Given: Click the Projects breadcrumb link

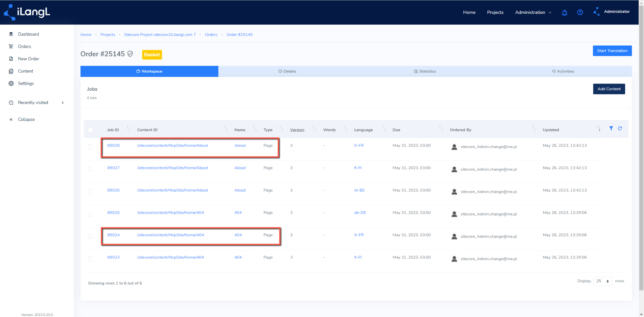Looking at the screenshot, I should pos(108,35).
